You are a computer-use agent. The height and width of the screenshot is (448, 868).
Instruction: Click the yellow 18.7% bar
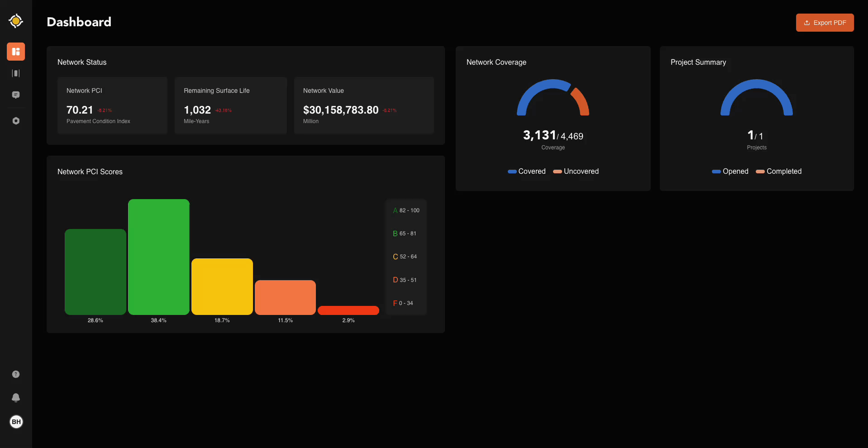click(222, 286)
